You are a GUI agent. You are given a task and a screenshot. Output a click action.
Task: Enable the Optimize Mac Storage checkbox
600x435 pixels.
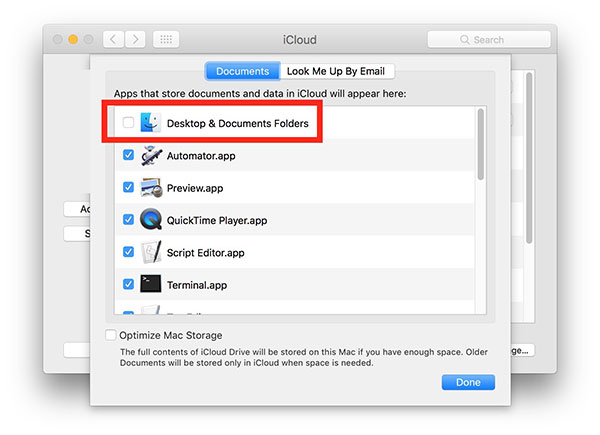point(111,335)
